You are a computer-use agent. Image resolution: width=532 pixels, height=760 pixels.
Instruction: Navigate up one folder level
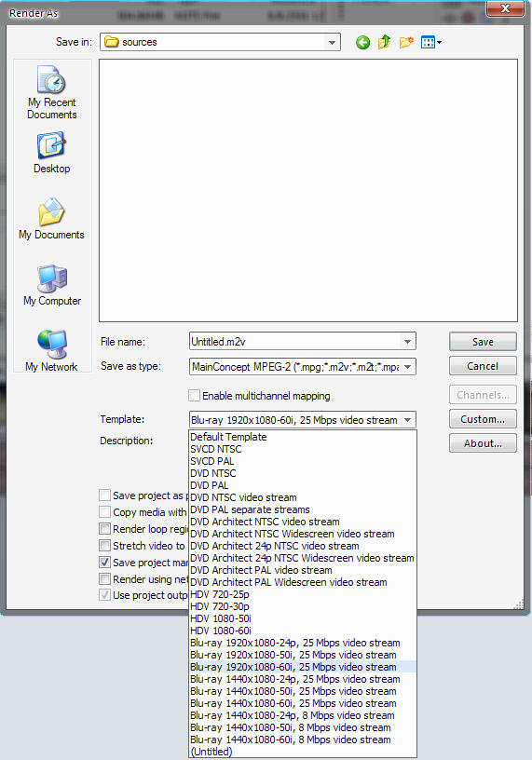click(x=384, y=42)
